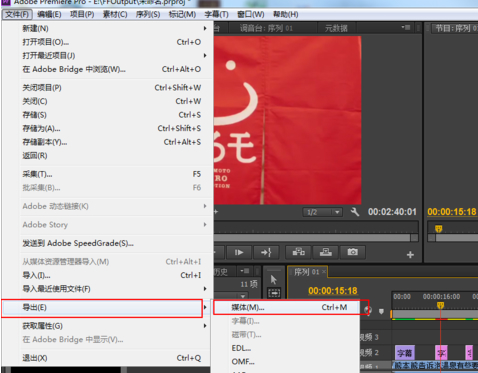Open source monitor wrench settings
This screenshot has width=478, height=373.
355,212
